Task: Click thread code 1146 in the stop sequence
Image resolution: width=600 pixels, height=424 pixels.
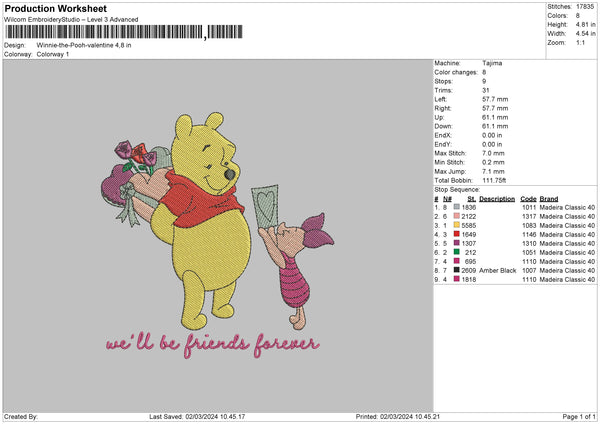Action: tap(529, 234)
